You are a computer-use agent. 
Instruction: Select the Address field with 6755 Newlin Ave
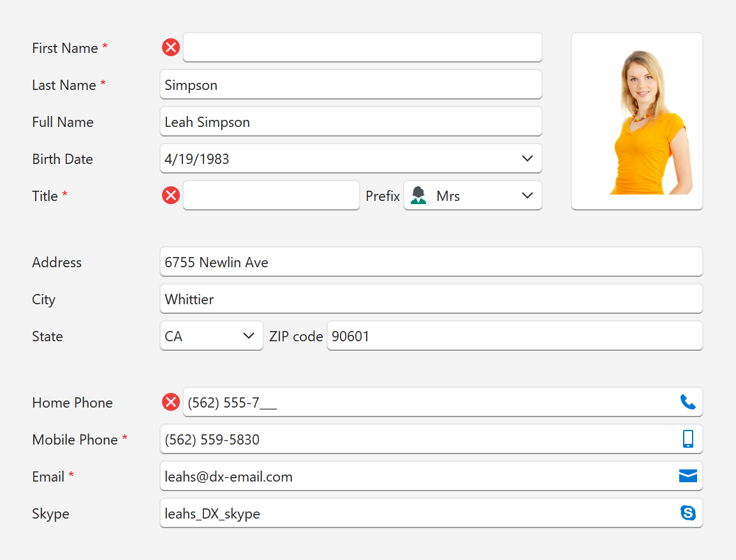coord(431,262)
